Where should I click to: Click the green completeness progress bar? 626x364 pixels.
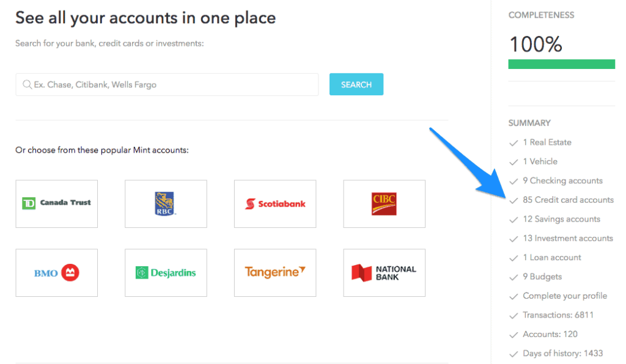(561, 64)
